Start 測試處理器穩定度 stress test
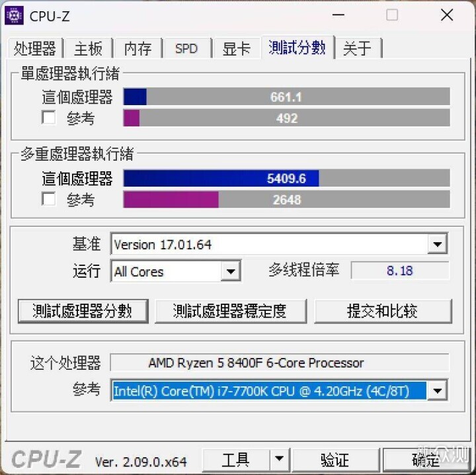Image resolution: width=476 pixels, height=475 pixels. click(231, 312)
